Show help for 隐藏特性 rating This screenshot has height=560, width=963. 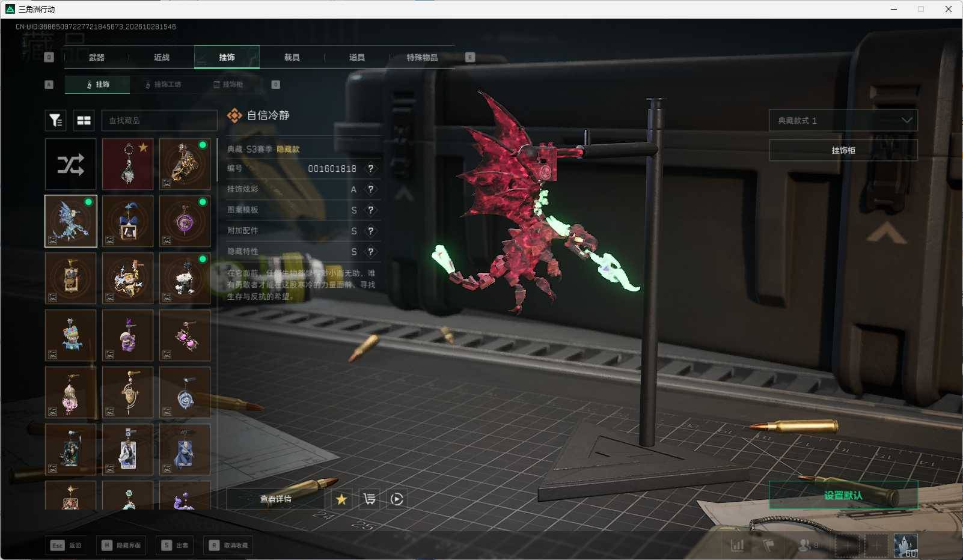coord(371,252)
